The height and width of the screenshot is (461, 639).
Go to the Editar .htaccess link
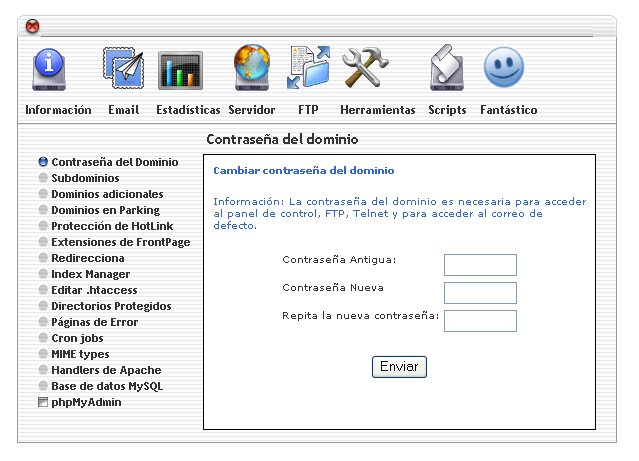(x=95, y=290)
